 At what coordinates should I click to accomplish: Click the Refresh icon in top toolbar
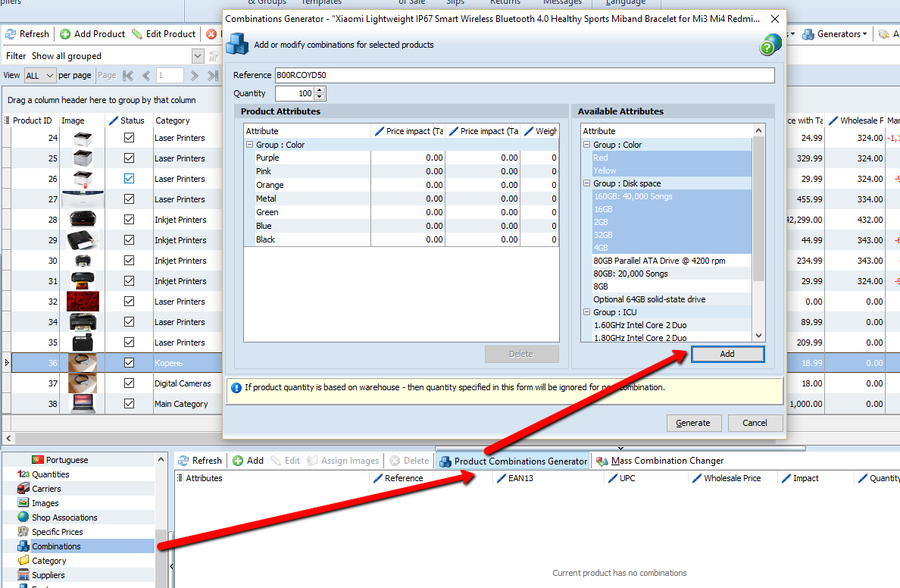11,34
